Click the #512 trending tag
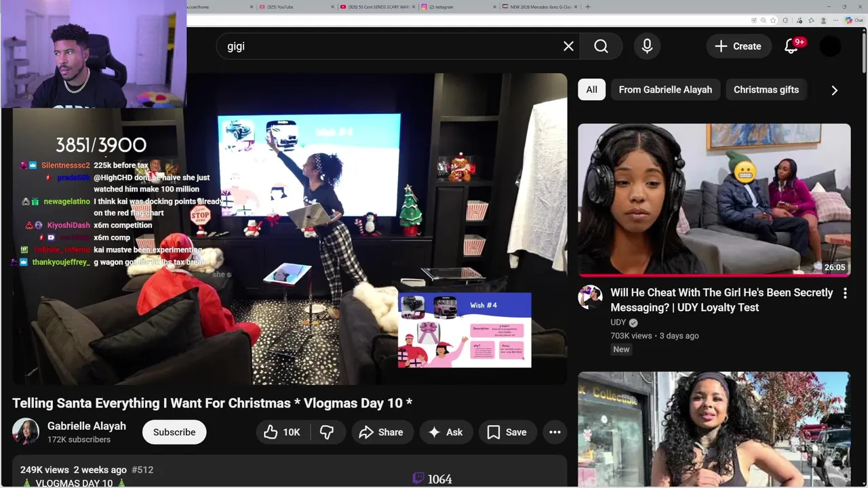 (142, 470)
